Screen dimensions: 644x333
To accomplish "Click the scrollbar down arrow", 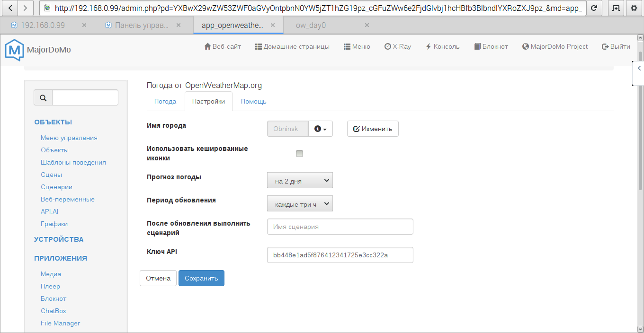I will 640,328.
